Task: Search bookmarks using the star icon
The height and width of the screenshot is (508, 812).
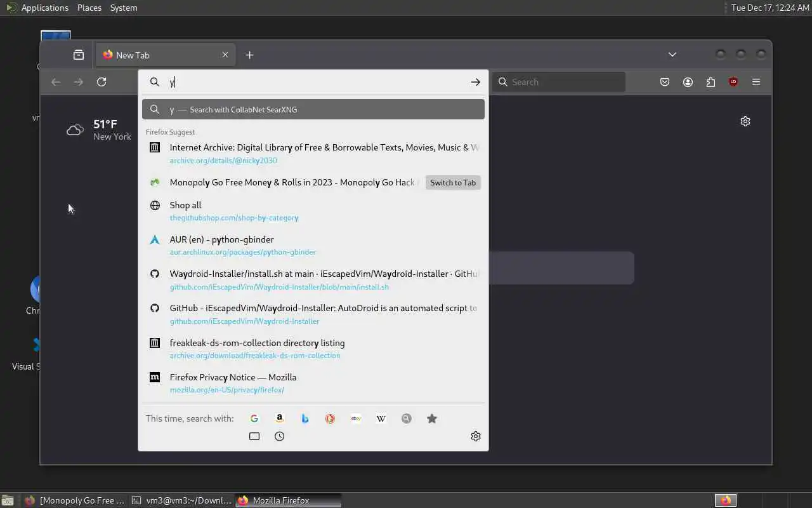Action: (x=432, y=418)
